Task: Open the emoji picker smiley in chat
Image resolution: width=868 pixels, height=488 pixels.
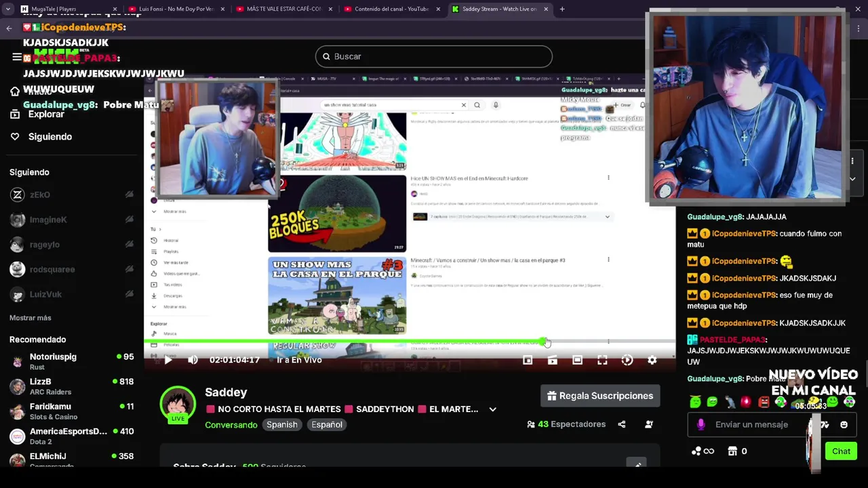Action: click(844, 424)
